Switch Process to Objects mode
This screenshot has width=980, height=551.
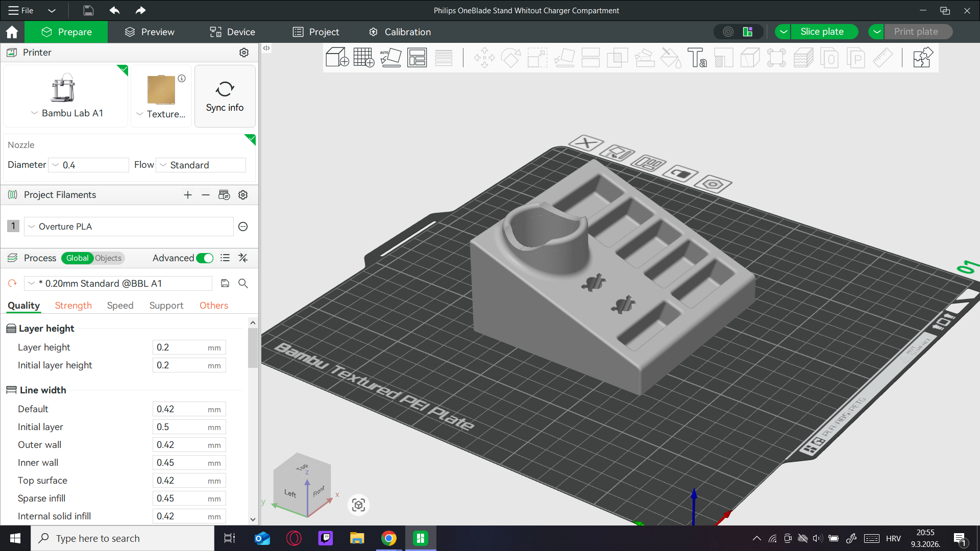(108, 258)
